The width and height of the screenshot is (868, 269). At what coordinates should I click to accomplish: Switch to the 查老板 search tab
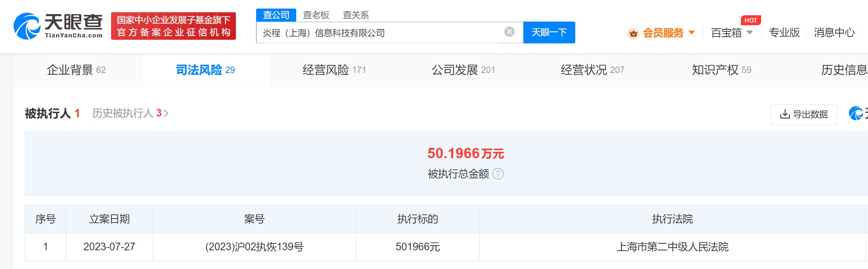pos(316,15)
